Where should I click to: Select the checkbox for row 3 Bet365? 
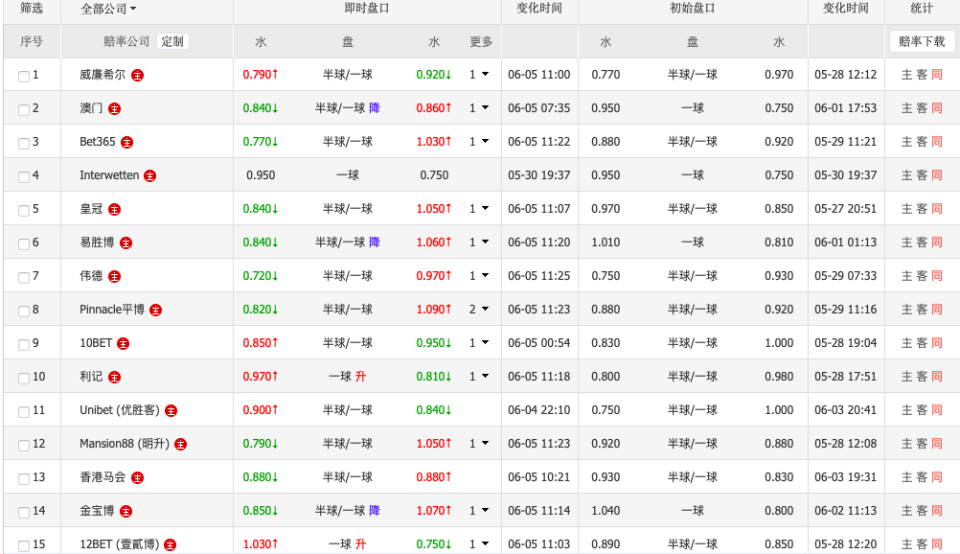coord(24,144)
